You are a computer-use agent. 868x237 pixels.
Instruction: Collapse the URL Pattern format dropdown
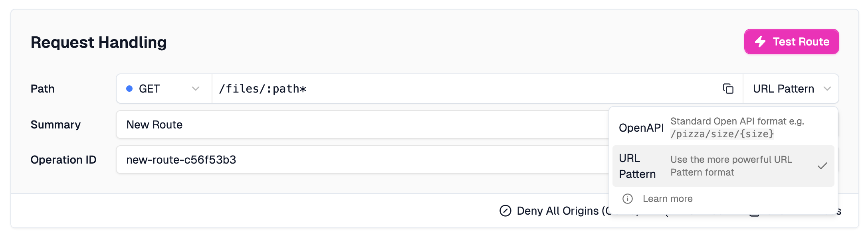tap(791, 89)
